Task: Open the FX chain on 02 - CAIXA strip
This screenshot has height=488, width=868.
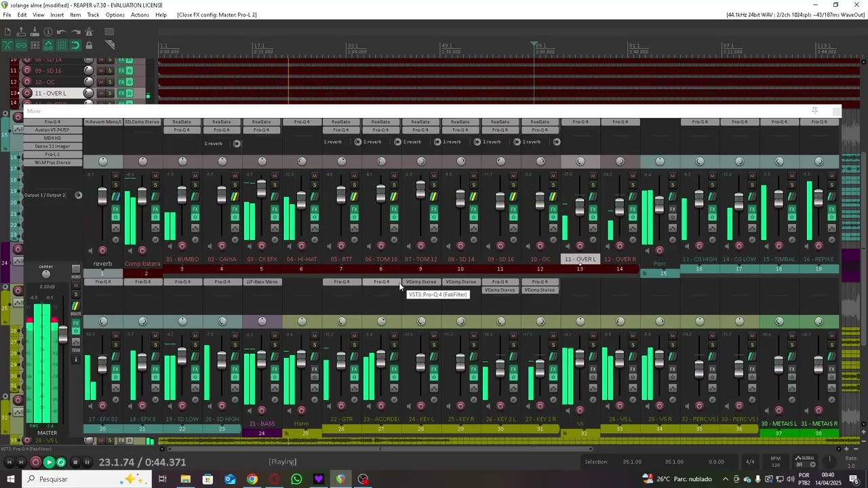Action: tap(235, 209)
